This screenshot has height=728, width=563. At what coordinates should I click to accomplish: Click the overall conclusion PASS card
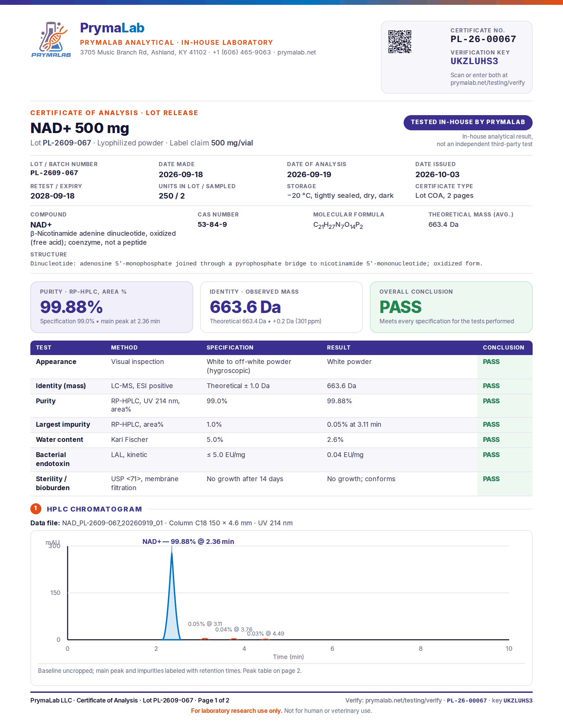coord(451,307)
